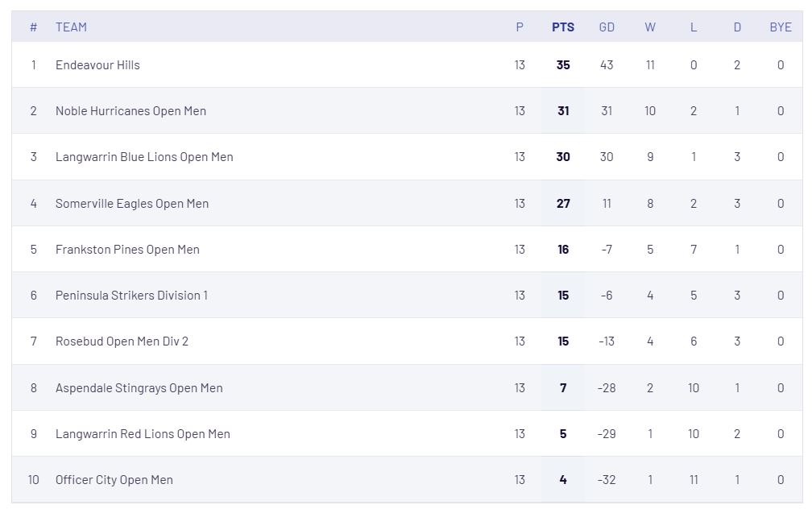
Task: Open Aspendale Stingrays Open Men
Action: point(139,388)
